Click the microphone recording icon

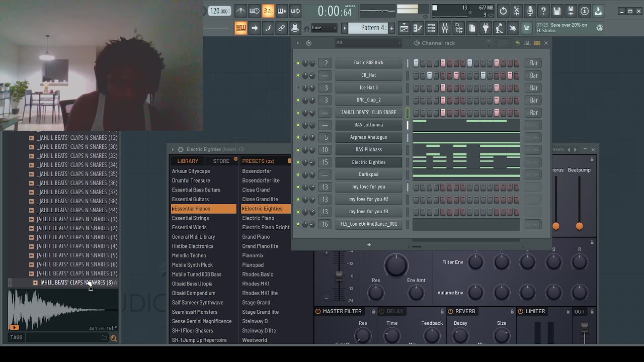(x=530, y=11)
